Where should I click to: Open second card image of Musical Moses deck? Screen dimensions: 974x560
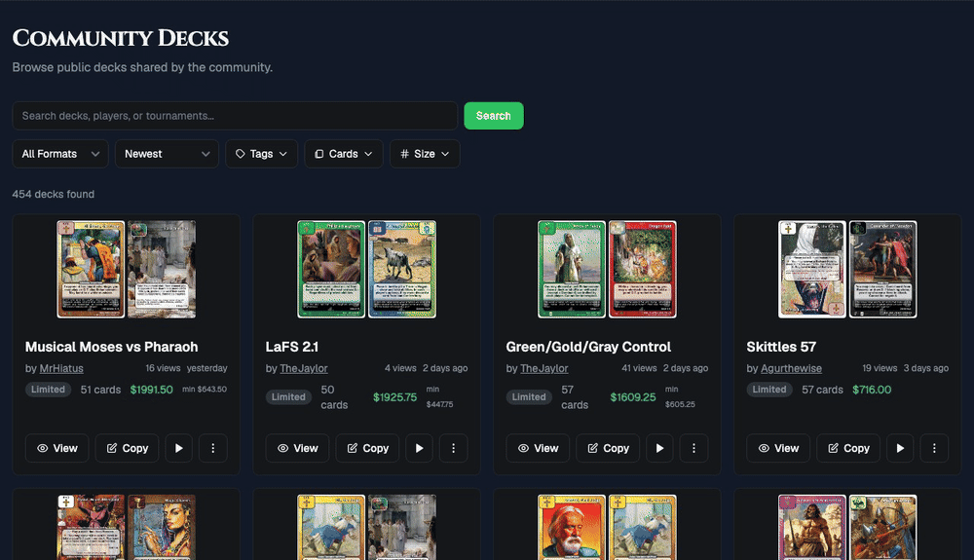[x=162, y=270]
